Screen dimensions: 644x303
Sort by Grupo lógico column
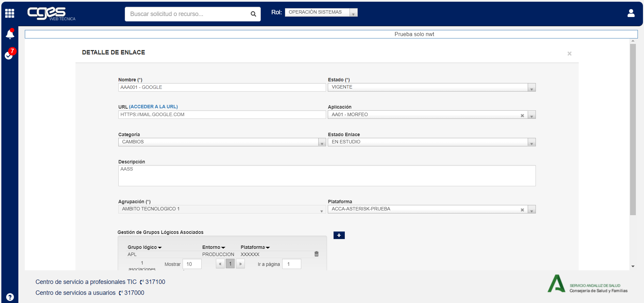[x=145, y=247]
